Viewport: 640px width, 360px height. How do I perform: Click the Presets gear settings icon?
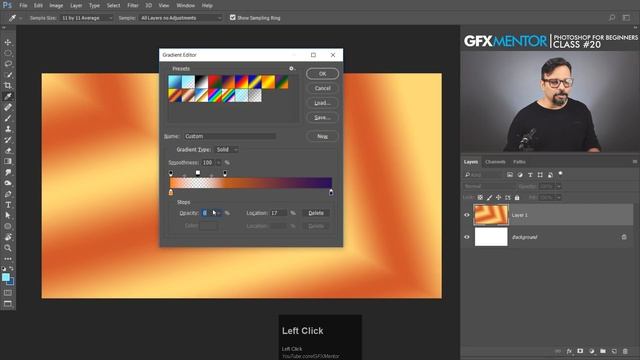point(291,69)
